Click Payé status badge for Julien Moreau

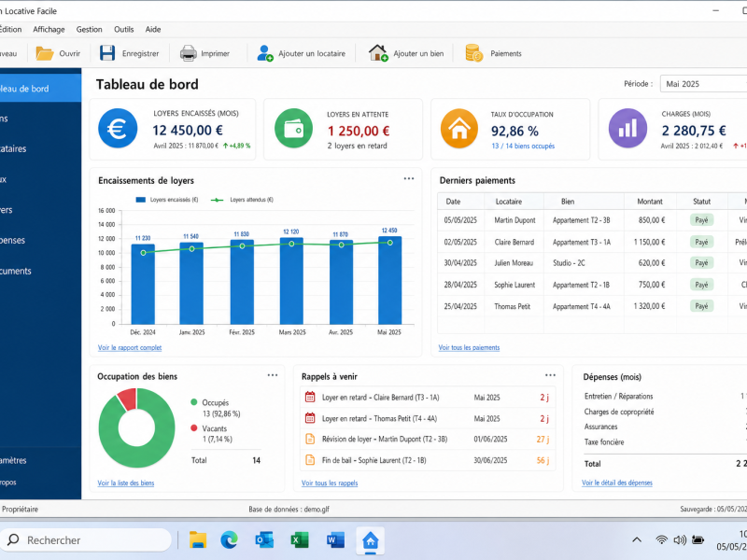(x=702, y=263)
